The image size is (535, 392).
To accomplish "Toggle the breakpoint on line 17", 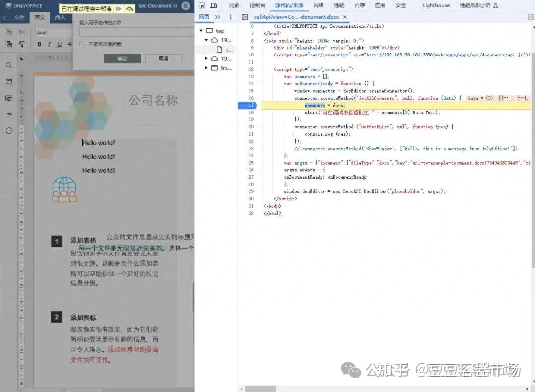I will [x=248, y=105].
